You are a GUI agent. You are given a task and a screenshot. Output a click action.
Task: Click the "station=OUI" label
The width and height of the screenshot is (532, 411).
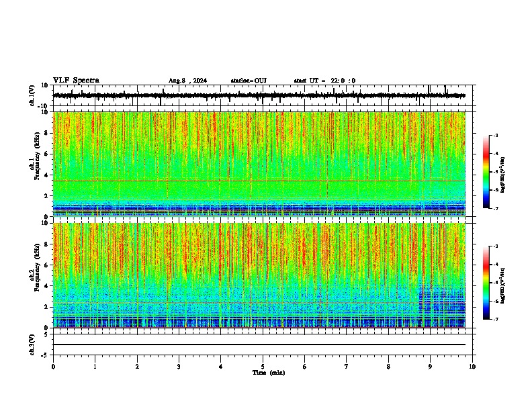coord(249,81)
